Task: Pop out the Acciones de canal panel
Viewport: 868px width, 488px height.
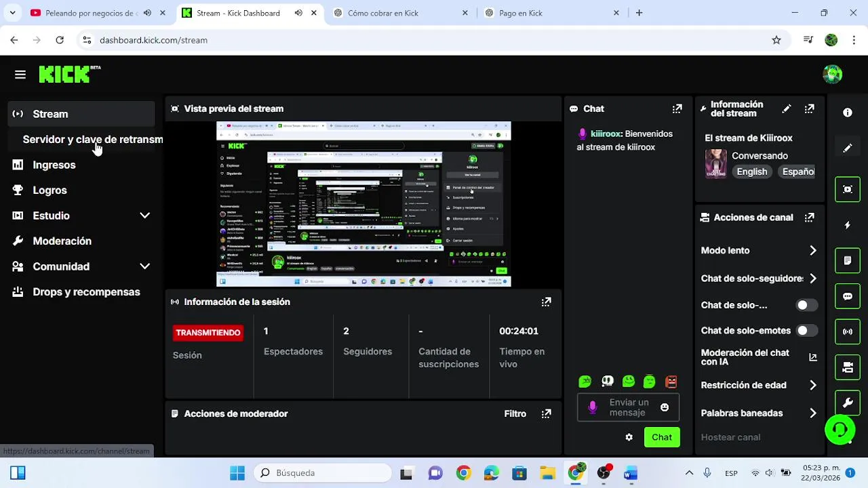Action: 809,218
